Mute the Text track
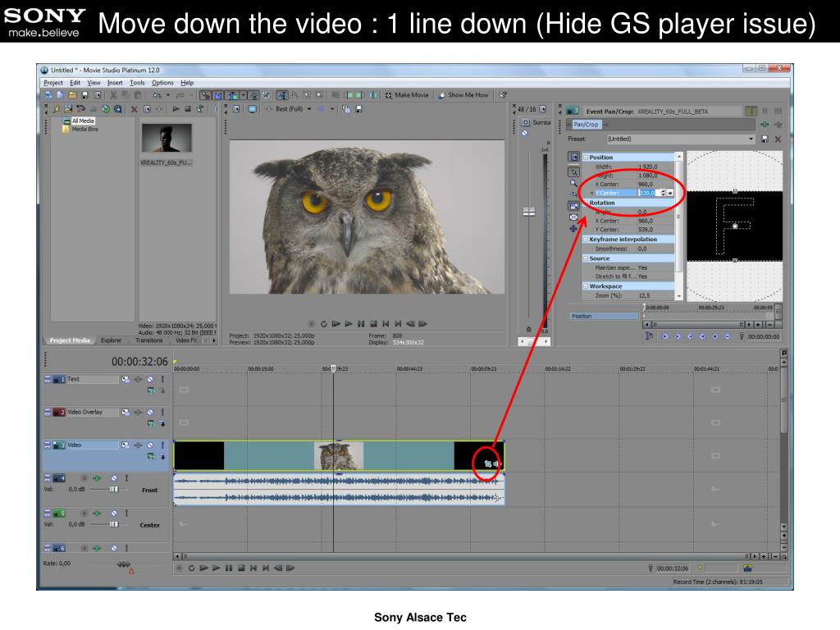 [x=150, y=379]
